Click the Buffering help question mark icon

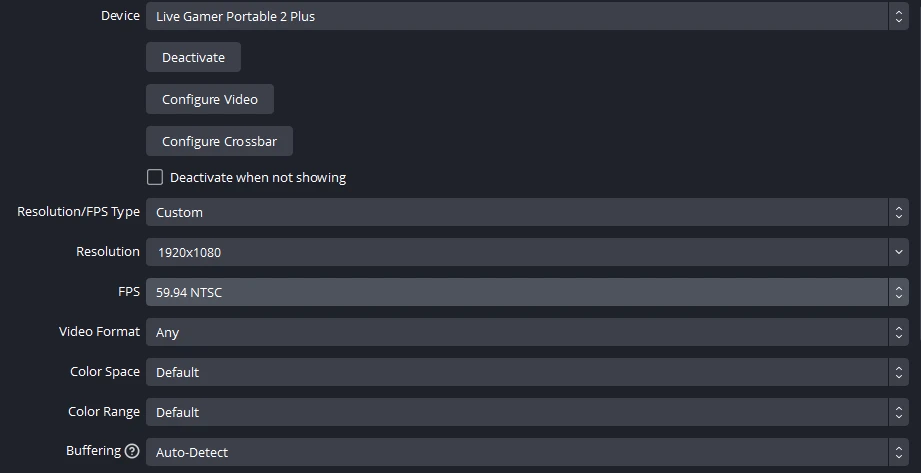pos(132,451)
